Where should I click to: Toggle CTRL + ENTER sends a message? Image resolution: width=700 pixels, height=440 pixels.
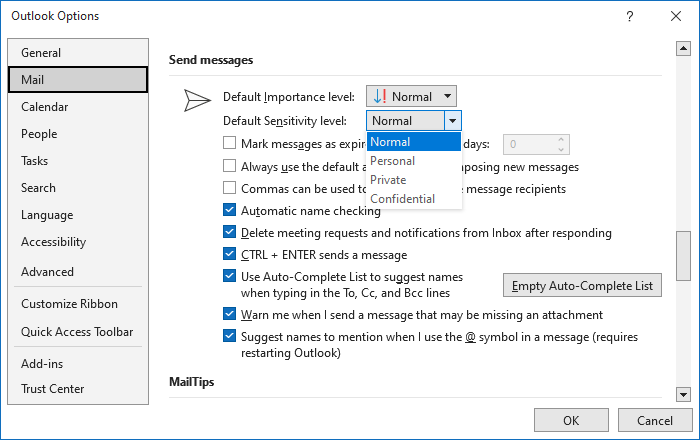click(x=229, y=253)
